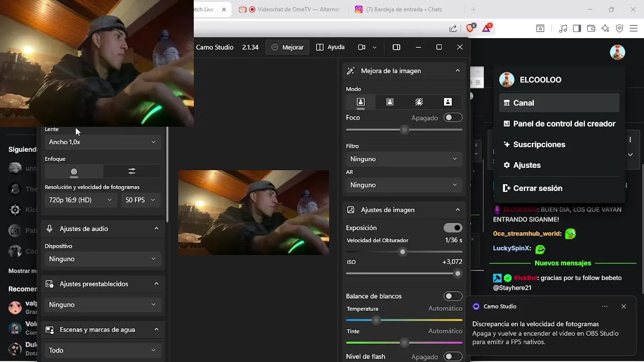Collapse the Mejora de la imagen section
This screenshot has height=362, width=644.
[x=457, y=71]
